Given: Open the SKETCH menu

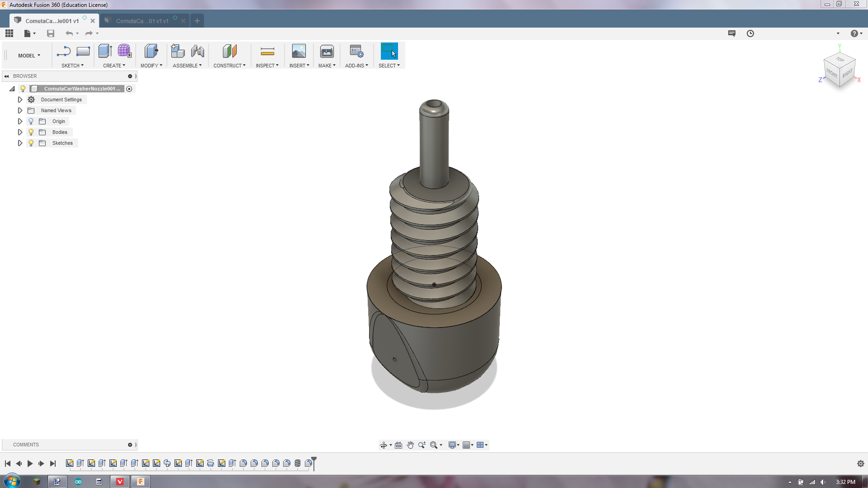Looking at the screenshot, I should 72,66.
